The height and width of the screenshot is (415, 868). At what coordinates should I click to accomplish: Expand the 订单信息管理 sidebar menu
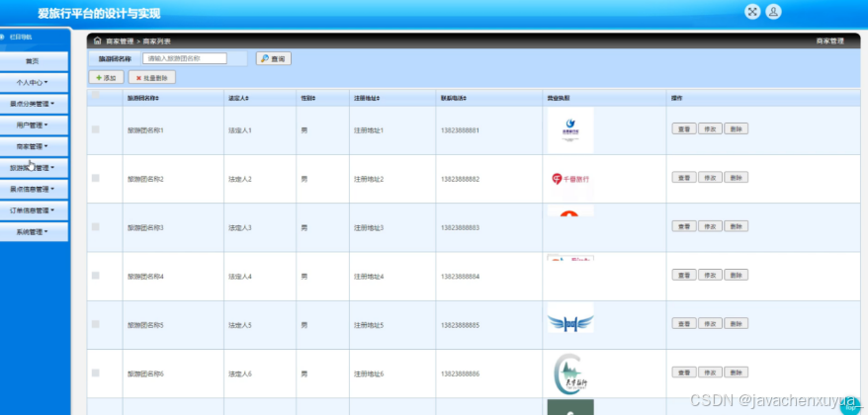click(x=33, y=210)
